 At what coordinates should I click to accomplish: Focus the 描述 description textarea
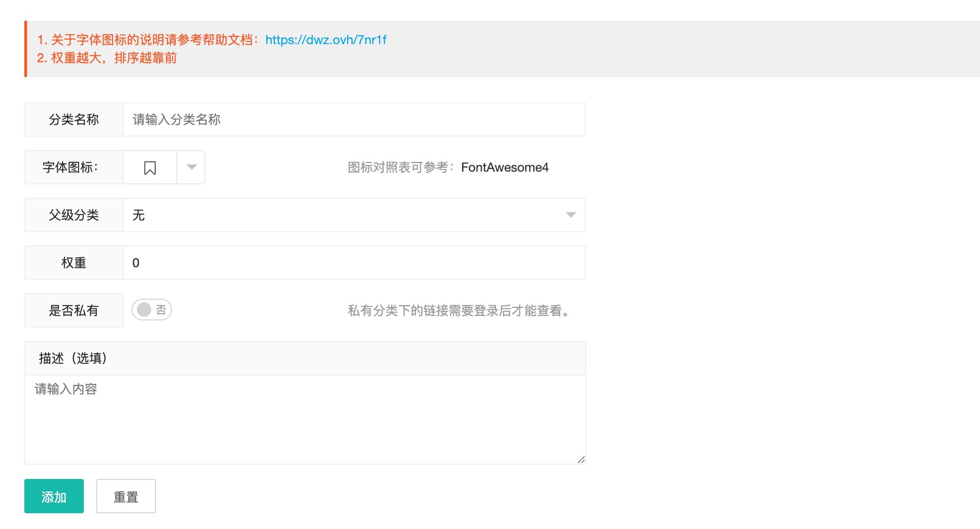[305, 419]
